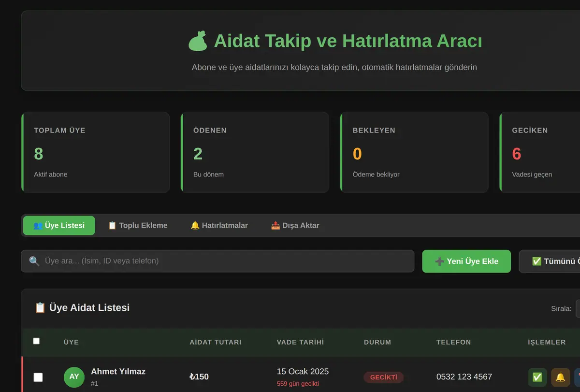Tick the checkbox for Ahmet Yılmaz
This screenshot has width=580, height=392.
tap(38, 377)
